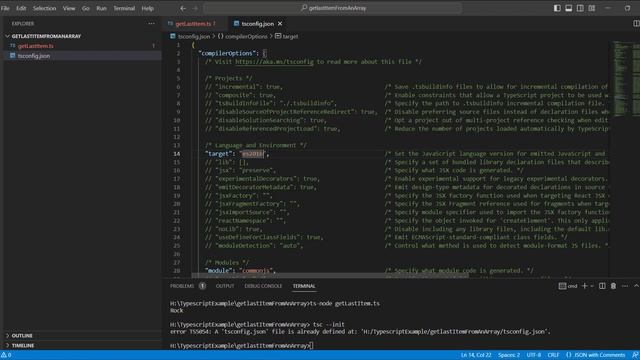Screen dimensions: 640x360
Task: Click the "module" key on line 28
Action: coord(219,271)
